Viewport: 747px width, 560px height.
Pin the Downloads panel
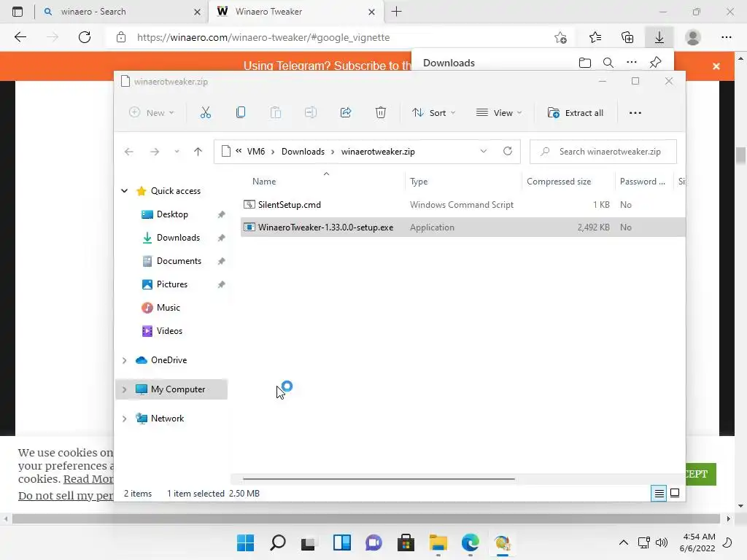656,63
